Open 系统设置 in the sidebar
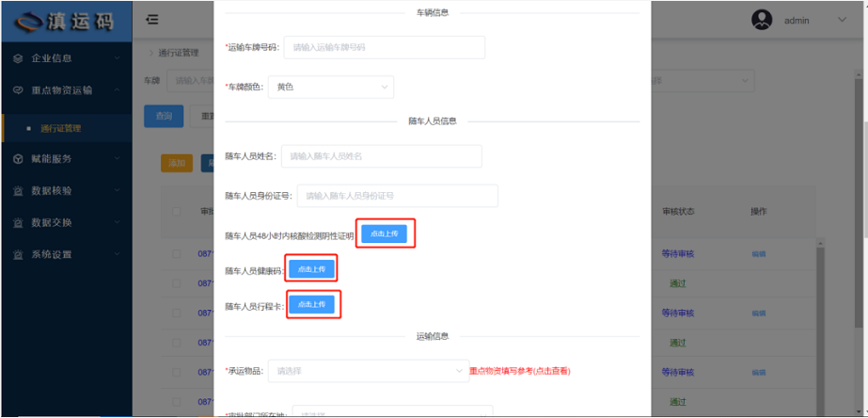Viewport: 868px width, 418px height. point(52,255)
